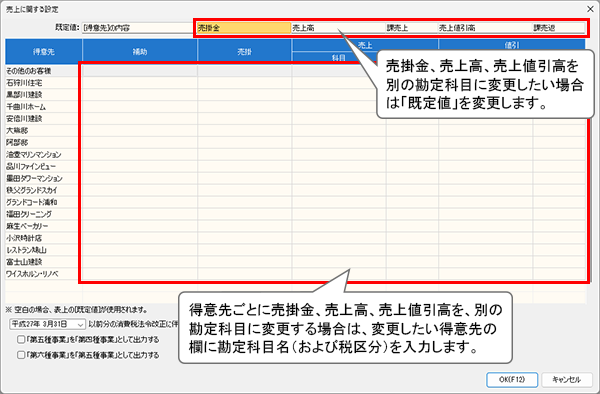Close the 売上に関する設定 dialog
This screenshot has width=600, height=394.
[x=590, y=9]
